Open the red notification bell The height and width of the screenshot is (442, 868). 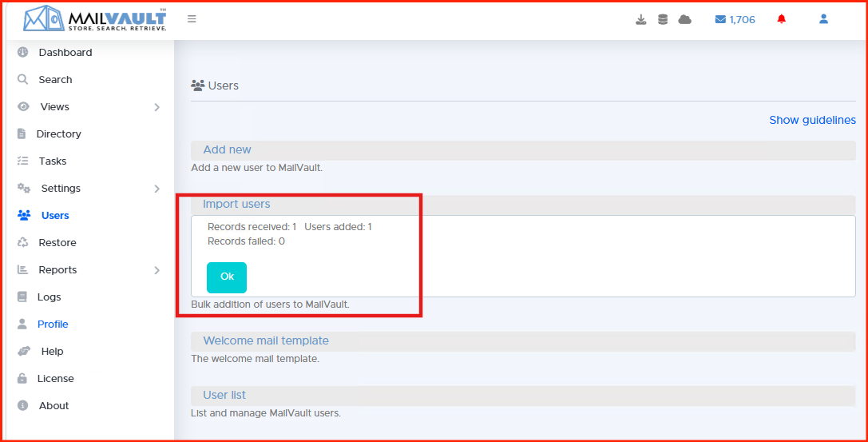click(782, 19)
